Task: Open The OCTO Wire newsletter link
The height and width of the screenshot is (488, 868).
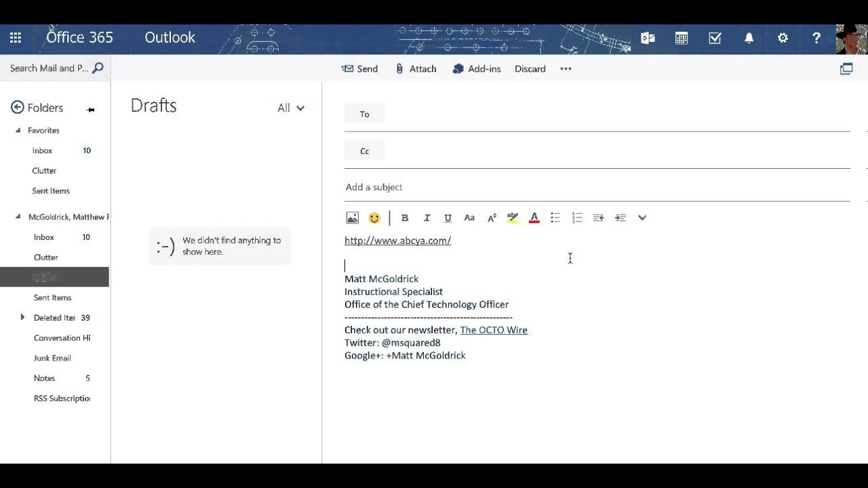Action: coord(494,330)
